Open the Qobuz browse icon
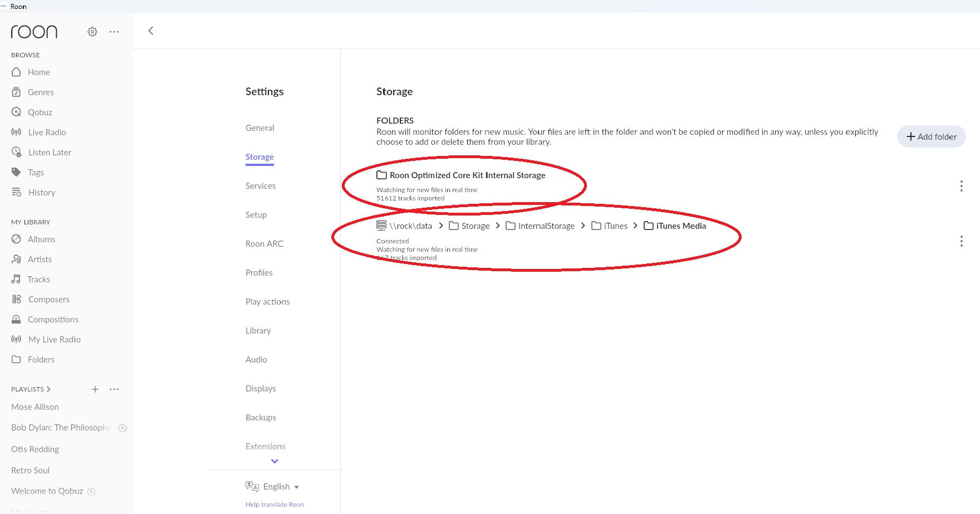 tap(17, 112)
